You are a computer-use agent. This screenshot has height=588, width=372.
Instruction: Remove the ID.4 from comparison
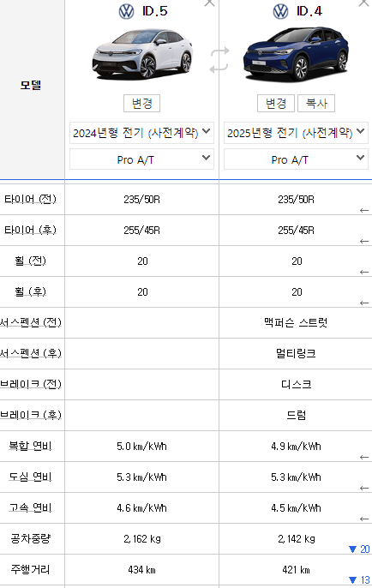363,3
